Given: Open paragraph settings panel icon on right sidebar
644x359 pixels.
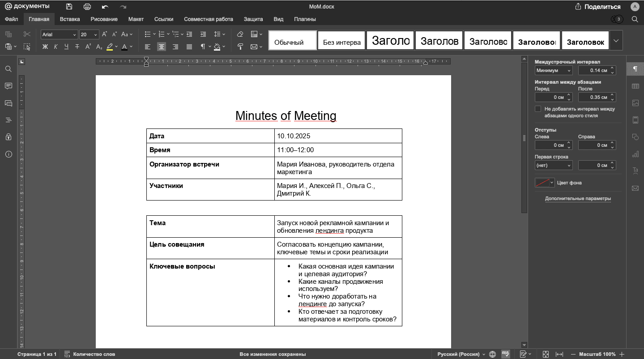Looking at the screenshot, I should [635, 68].
